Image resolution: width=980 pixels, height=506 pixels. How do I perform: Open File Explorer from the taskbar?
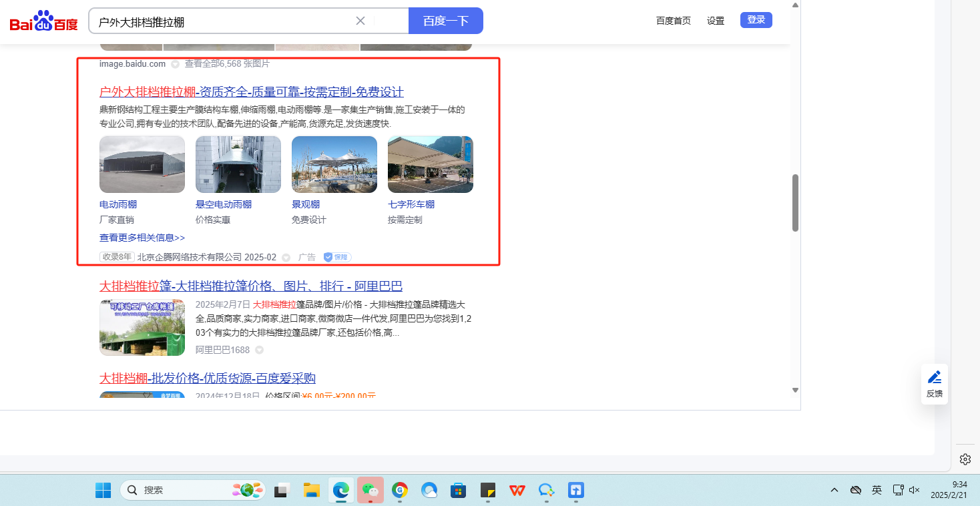click(x=311, y=490)
